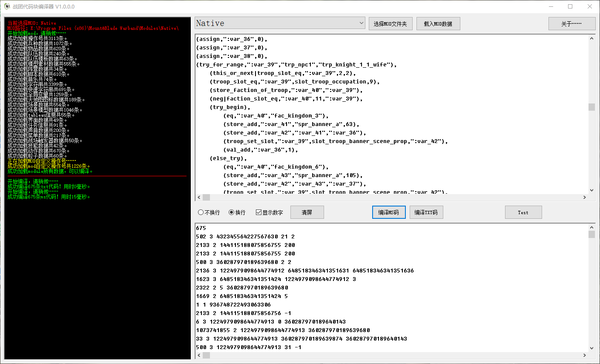Click the output line 6 3 1224979098644774913 0

(x=271, y=322)
